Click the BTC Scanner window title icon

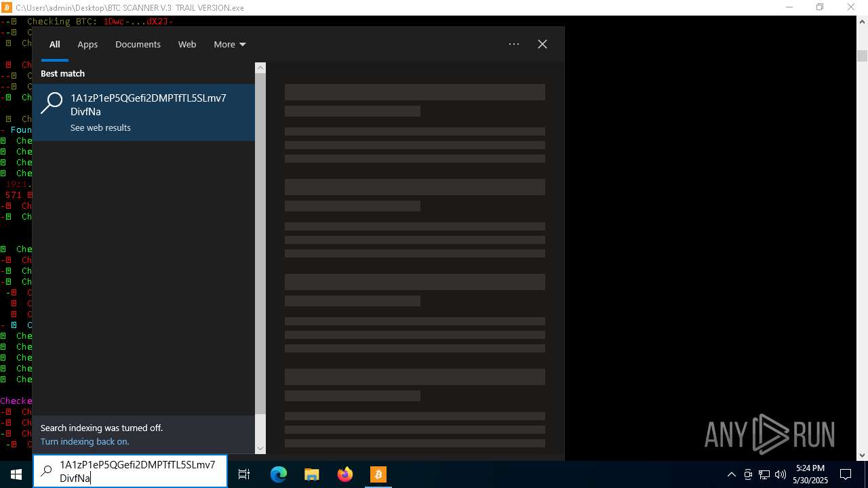point(7,7)
